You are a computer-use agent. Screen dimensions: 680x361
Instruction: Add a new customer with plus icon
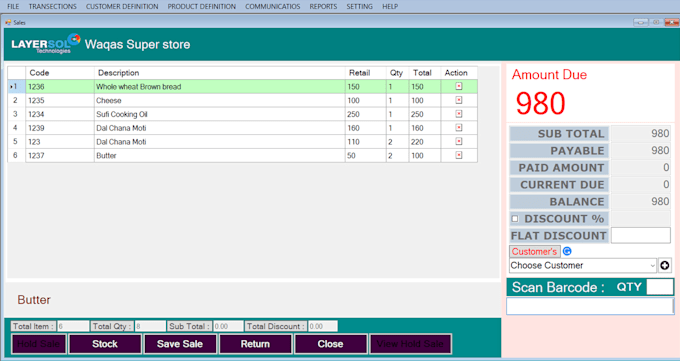tap(665, 265)
